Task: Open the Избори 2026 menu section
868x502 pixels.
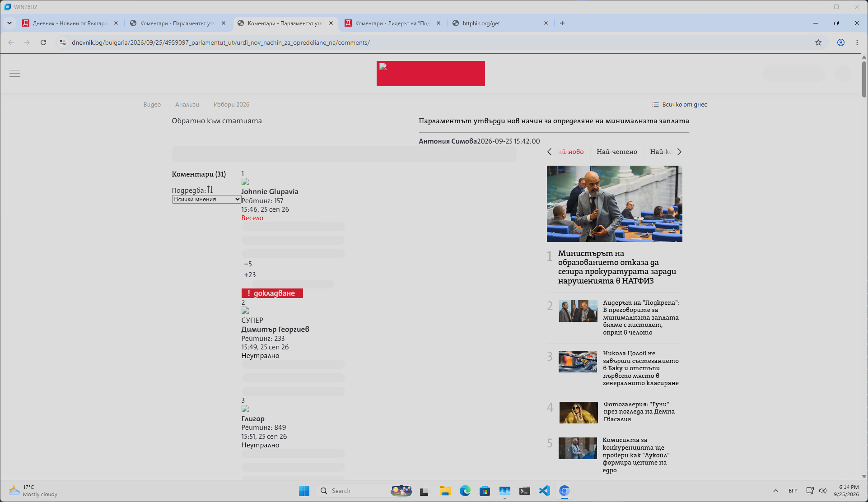Action: pos(231,104)
